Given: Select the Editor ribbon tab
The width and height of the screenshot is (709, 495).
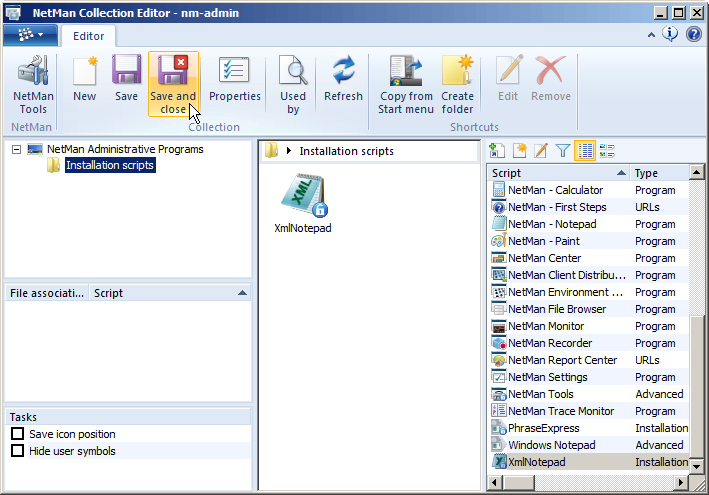Looking at the screenshot, I should tap(89, 36).
